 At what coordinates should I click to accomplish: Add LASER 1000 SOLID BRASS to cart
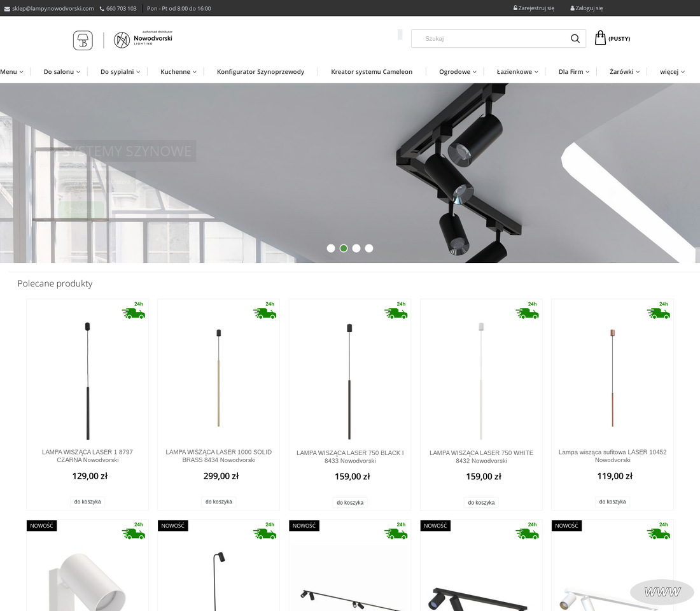(219, 502)
